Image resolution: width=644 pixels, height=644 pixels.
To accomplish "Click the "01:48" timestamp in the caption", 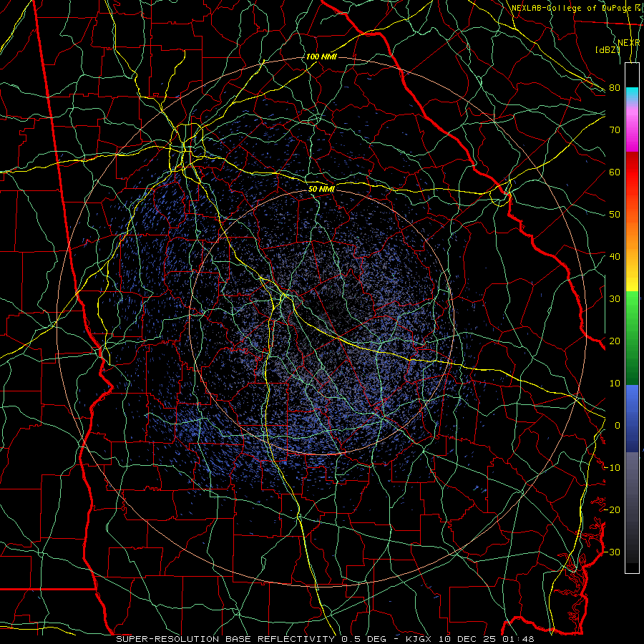I will coord(518,639).
